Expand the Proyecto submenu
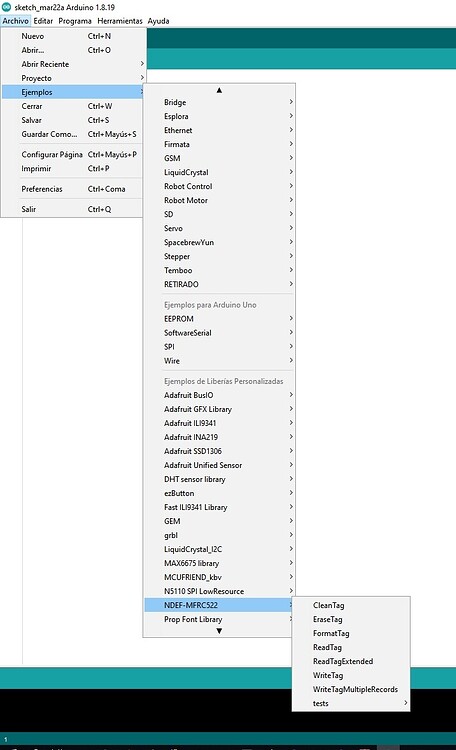The height and width of the screenshot is (750, 456). (x=74, y=78)
